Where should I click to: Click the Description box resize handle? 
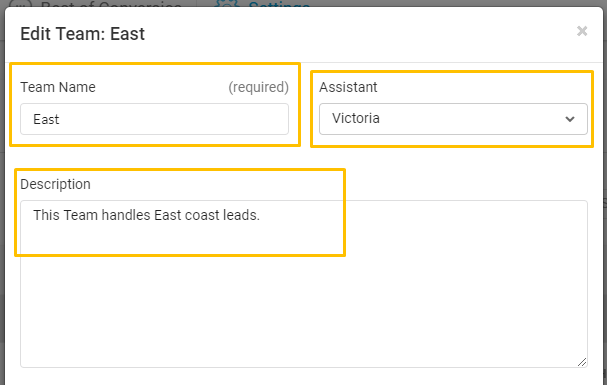click(582, 362)
